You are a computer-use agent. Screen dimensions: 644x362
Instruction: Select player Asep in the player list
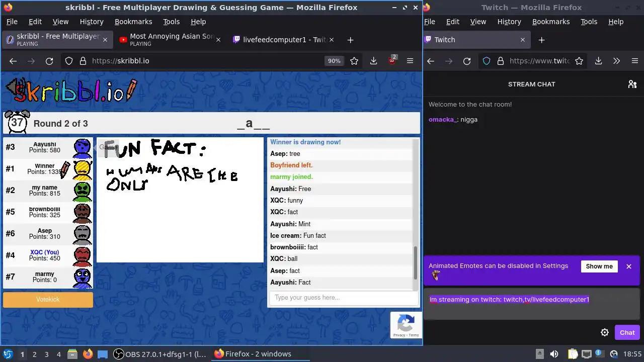(48, 234)
